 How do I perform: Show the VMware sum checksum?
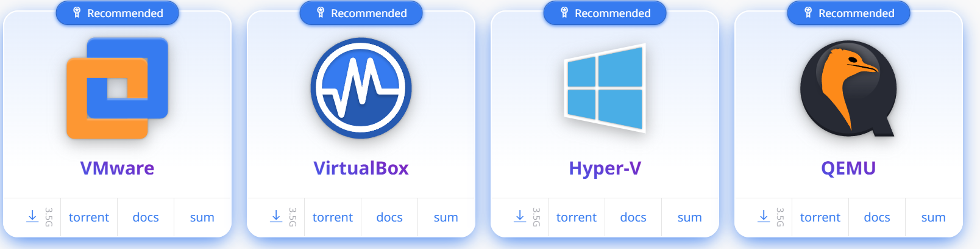202,218
